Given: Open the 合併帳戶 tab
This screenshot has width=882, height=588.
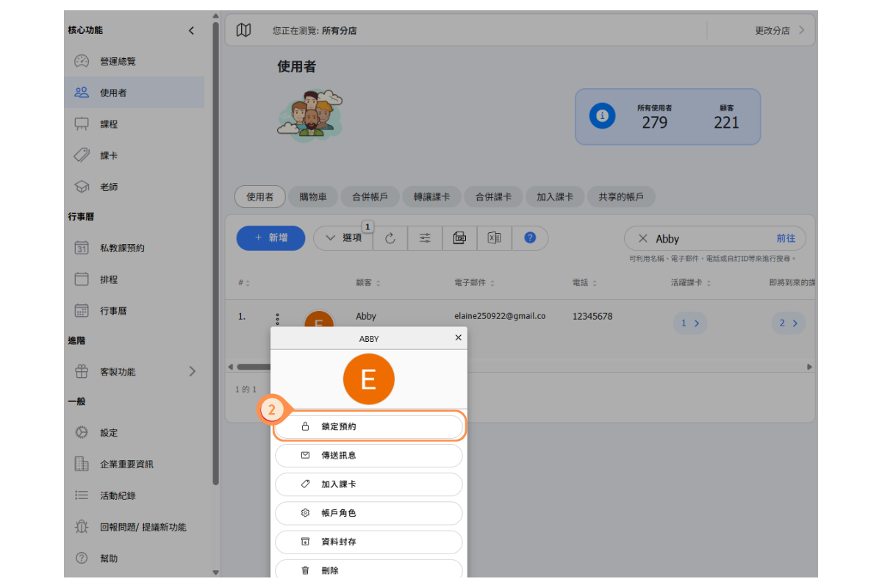Looking at the screenshot, I should 370,197.
